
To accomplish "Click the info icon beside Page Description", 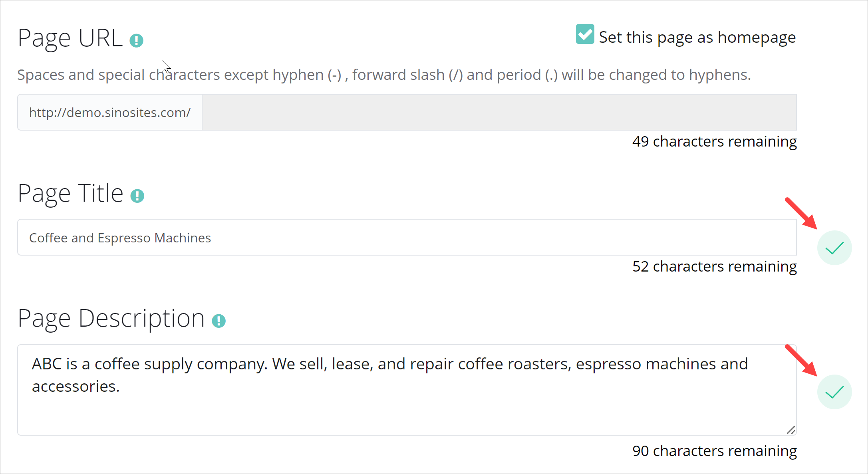I will pos(218,321).
